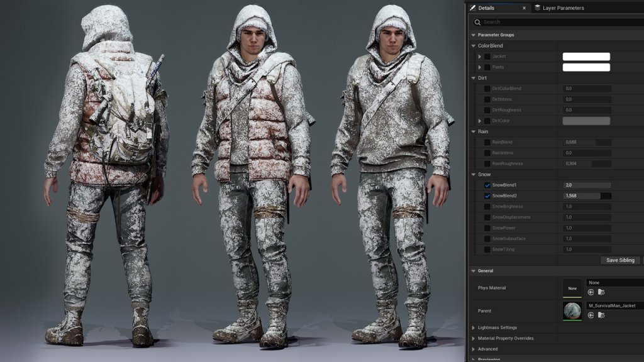
Task: Use selected asset for Parent material
Action: point(591,315)
